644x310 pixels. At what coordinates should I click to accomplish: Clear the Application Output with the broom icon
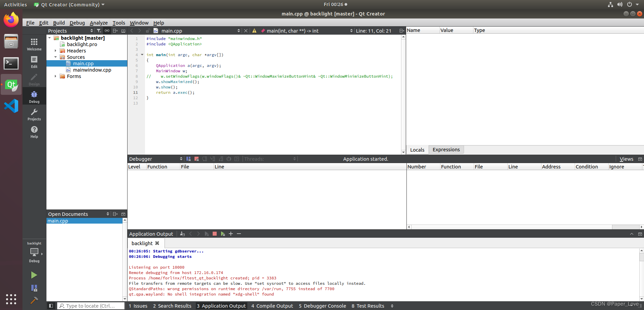point(182,233)
